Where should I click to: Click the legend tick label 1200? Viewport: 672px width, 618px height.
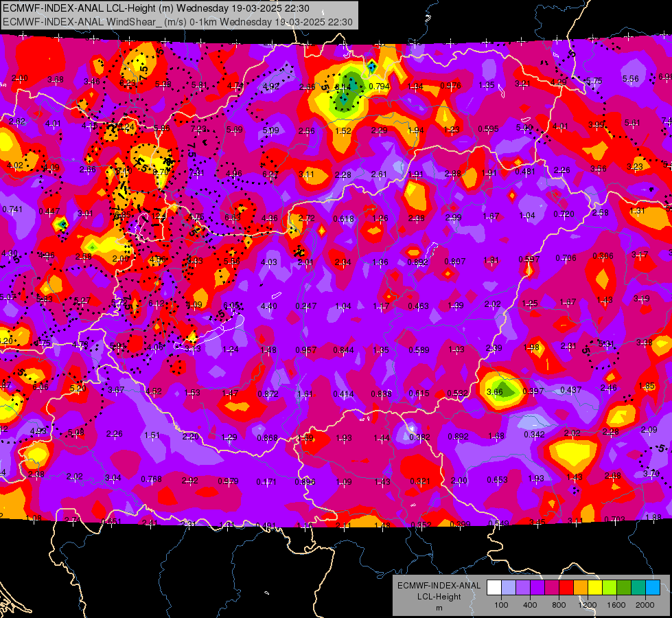tap(588, 605)
